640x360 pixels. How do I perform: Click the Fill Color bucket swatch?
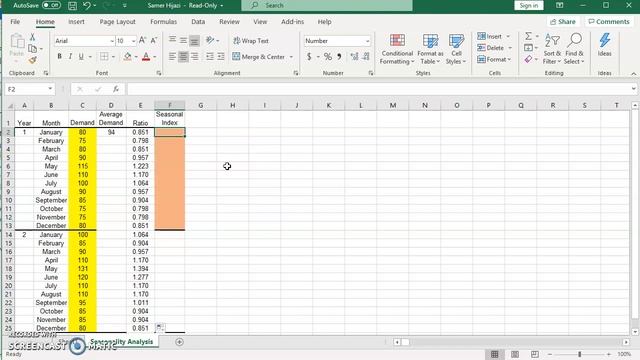pos(128,57)
